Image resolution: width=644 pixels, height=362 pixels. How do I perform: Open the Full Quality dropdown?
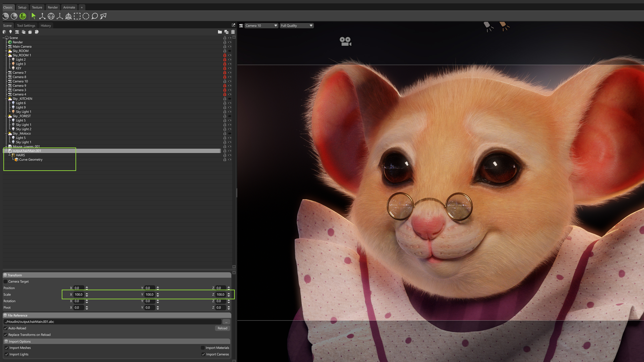coord(297,25)
